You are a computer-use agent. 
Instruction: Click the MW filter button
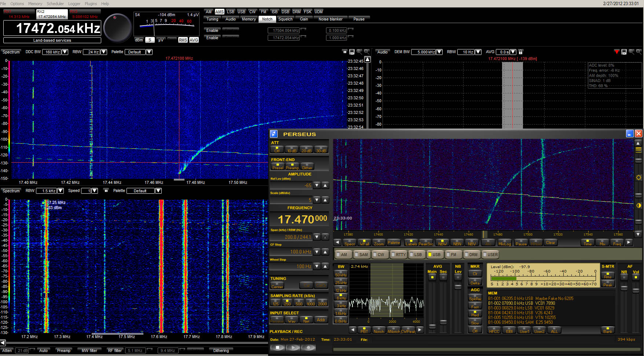click(x=89, y=351)
